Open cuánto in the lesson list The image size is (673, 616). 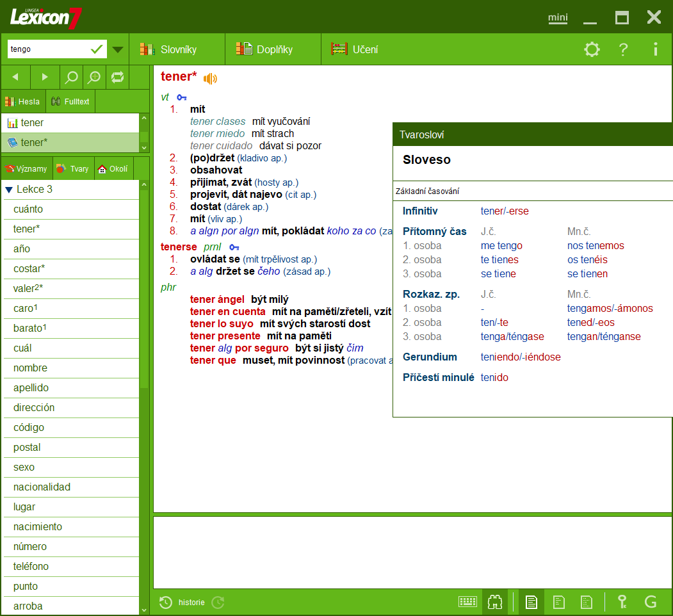(71, 209)
